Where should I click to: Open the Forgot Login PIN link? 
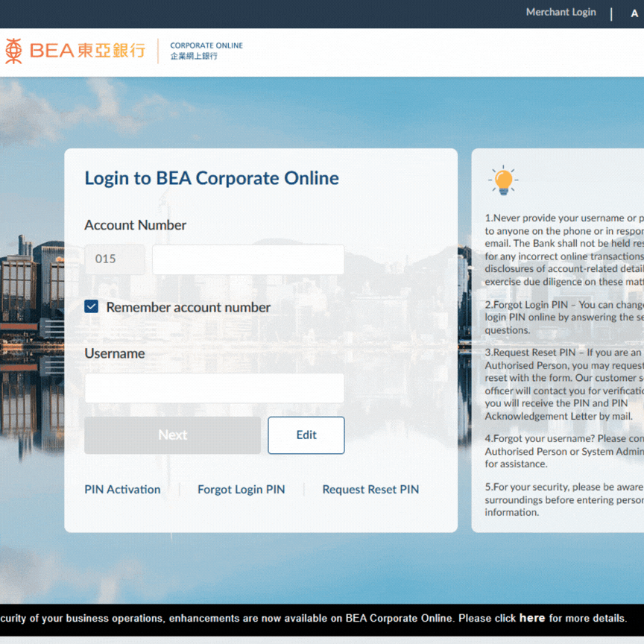click(241, 489)
